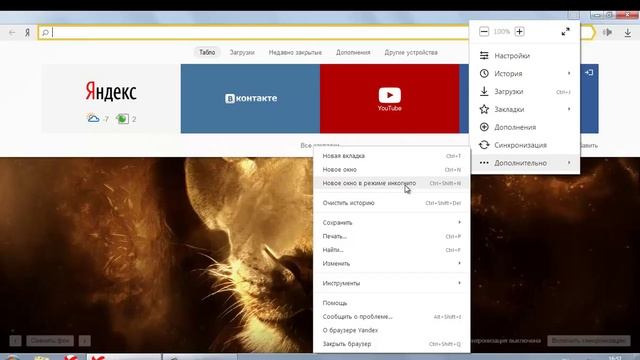The height and width of the screenshot is (360, 640).
Task: Show next background with right chevron
Action: pyautogui.click(x=84, y=340)
